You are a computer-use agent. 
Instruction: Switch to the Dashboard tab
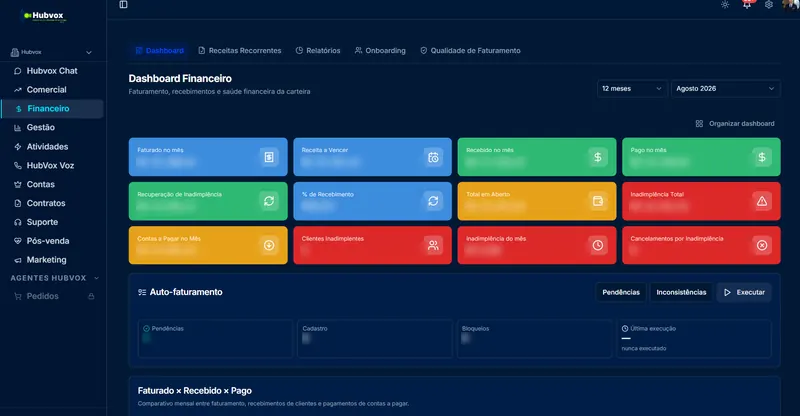159,51
